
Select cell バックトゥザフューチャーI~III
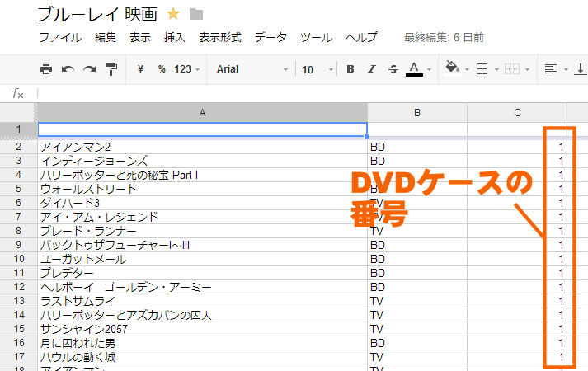[203, 245]
